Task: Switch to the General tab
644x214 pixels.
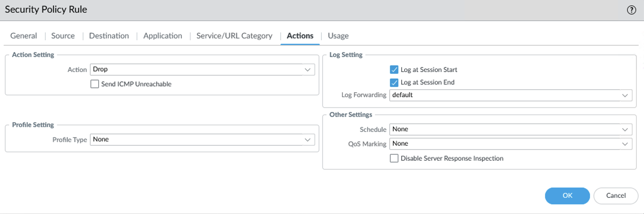Action: click(24, 36)
